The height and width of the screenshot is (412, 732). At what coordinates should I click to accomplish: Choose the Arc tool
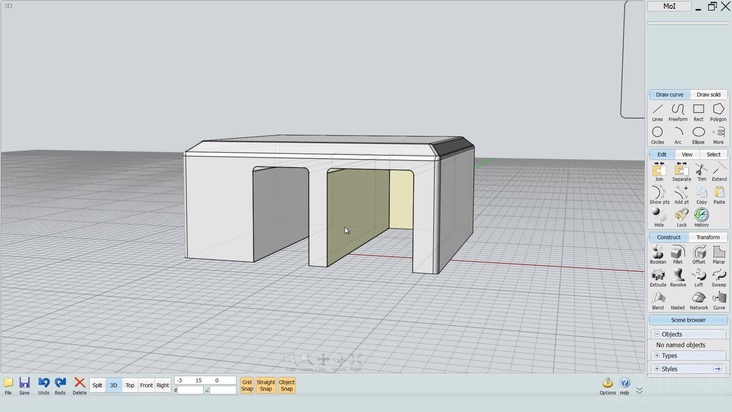678,135
